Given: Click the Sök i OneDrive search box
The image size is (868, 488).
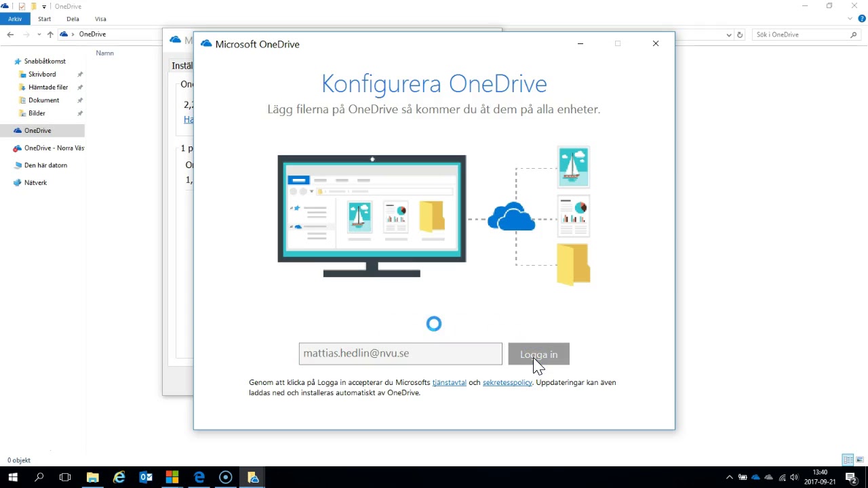Looking at the screenshot, I should tap(800, 35).
